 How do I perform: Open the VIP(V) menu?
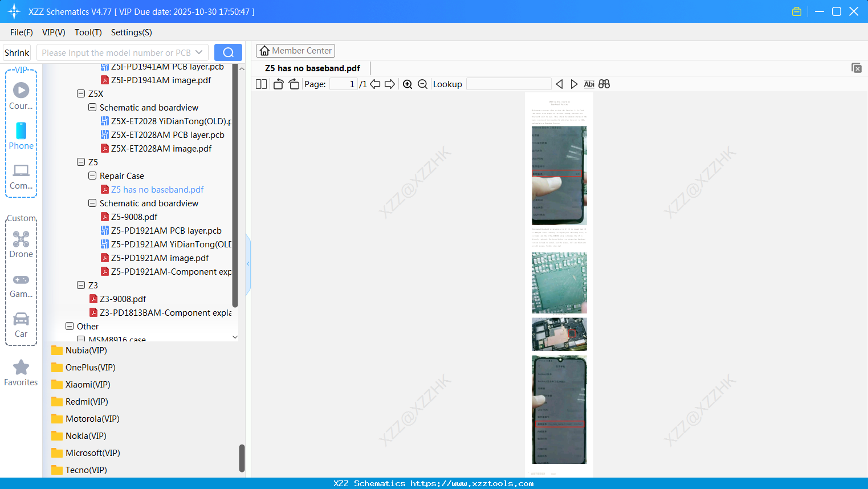point(54,32)
